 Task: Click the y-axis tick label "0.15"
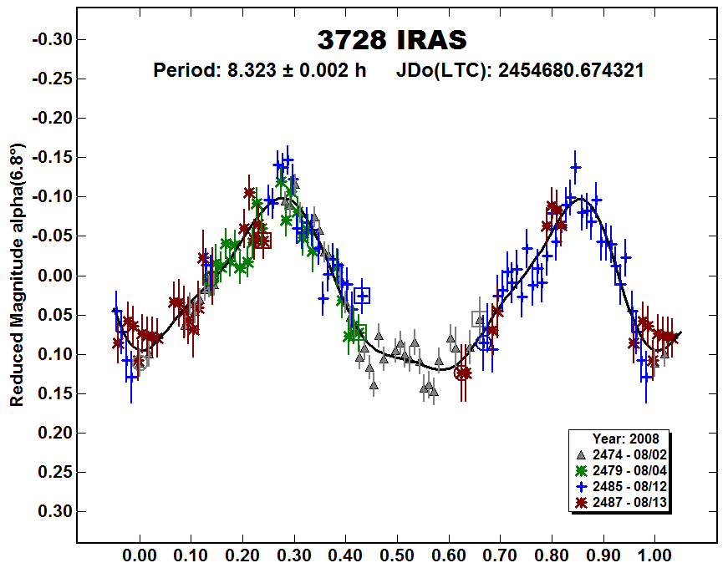tap(55, 394)
